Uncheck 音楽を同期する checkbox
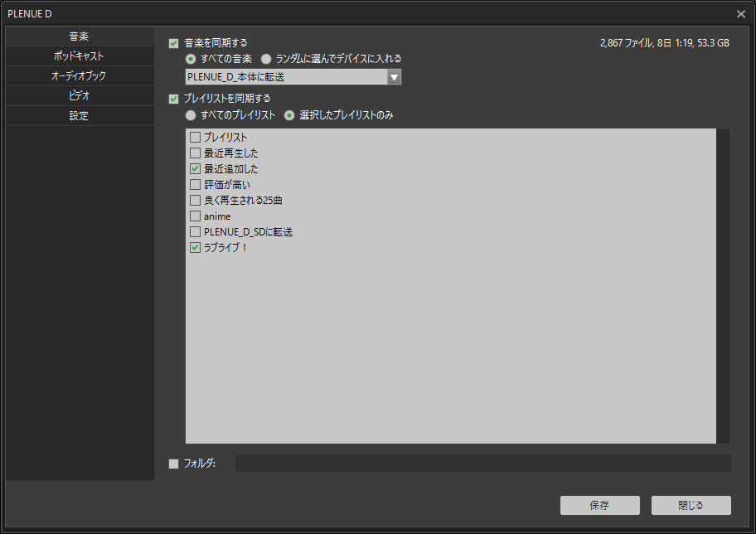Screen dimensions: 756x534 [173, 43]
